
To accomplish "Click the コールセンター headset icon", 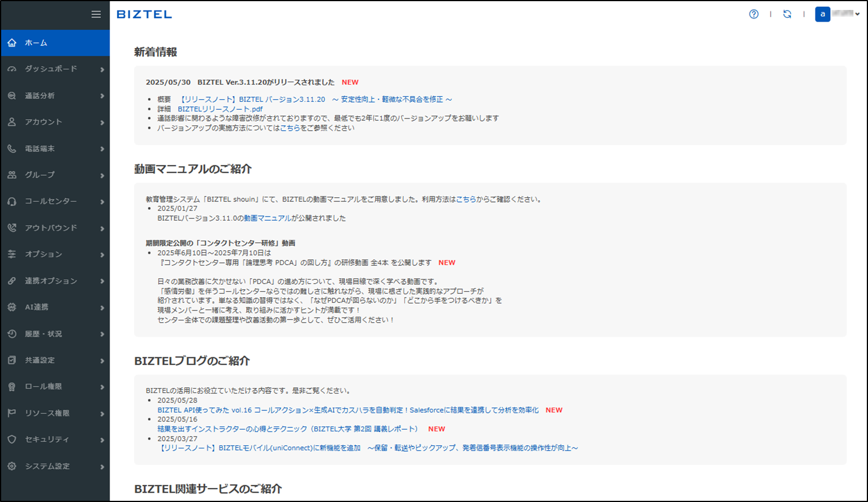I will [x=12, y=201].
